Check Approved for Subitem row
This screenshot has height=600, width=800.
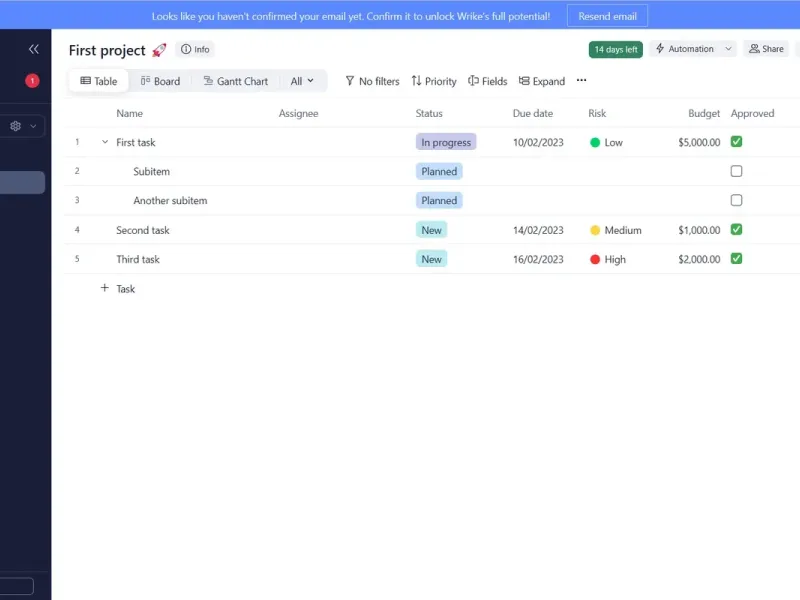(736, 171)
